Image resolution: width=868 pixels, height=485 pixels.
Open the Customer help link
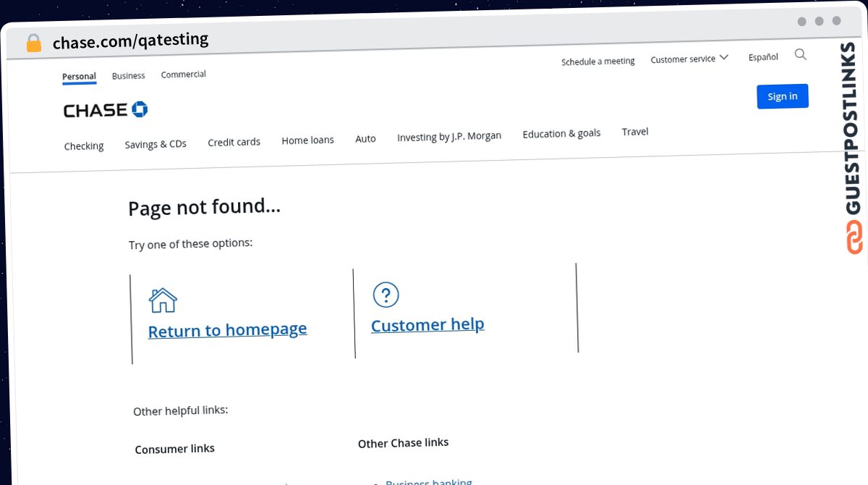click(427, 324)
